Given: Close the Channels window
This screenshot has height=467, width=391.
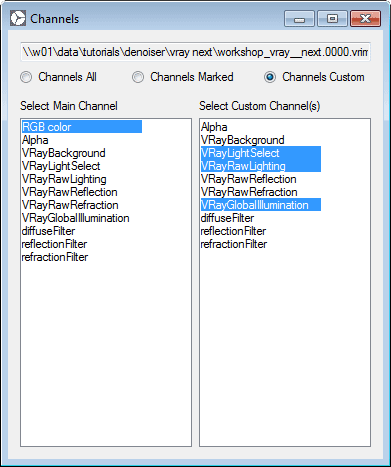Looking at the screenshot, I should (x=365, y=18).
